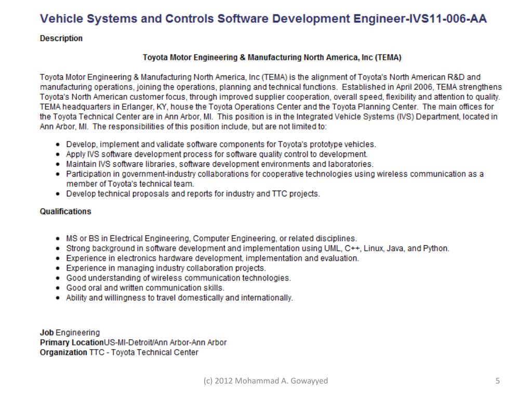Click bullet 'Good oral and written communication skills'
This screenshot has height=399, width=532.
click(x=145, y=288)
